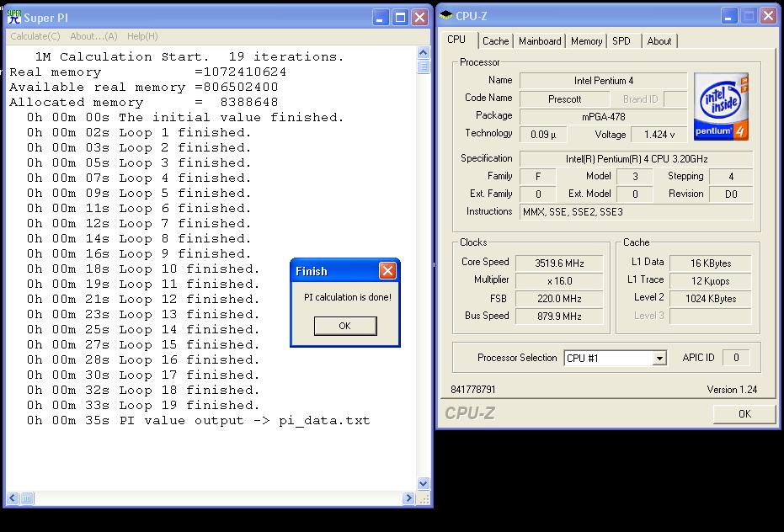Click the 'Loop 1 finished.' line

(x=139, y=133)
